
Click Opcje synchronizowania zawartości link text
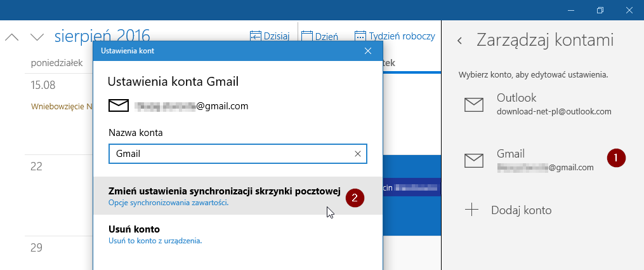point(168,203)
